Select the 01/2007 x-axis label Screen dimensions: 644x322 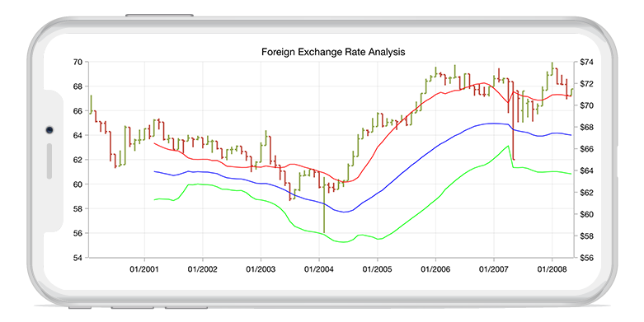click(x=494, y=269)
